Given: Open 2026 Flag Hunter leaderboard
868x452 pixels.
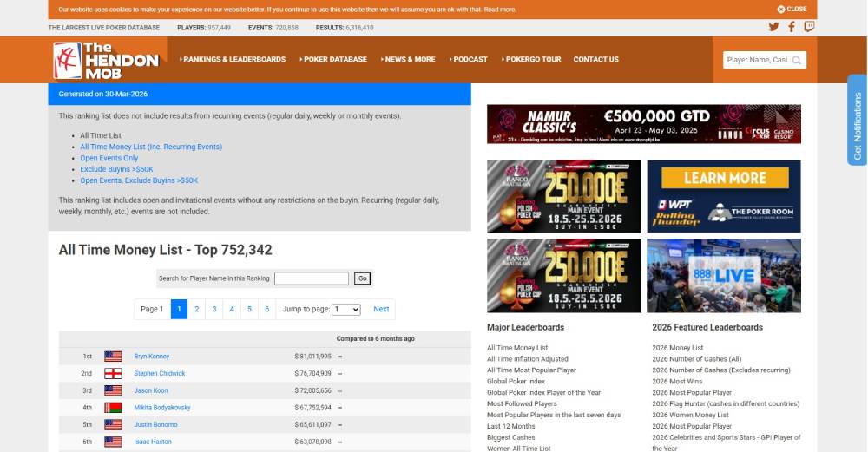Looking at the screenshot, I should click(726, 404).
